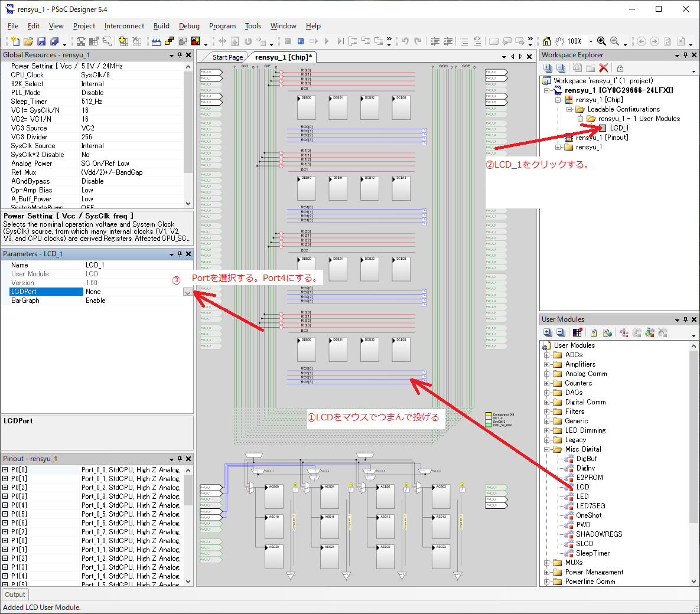Select the LED7SEG user module
Image resolution: width=700 pixels, height=614 pixels.
(590, 506)
